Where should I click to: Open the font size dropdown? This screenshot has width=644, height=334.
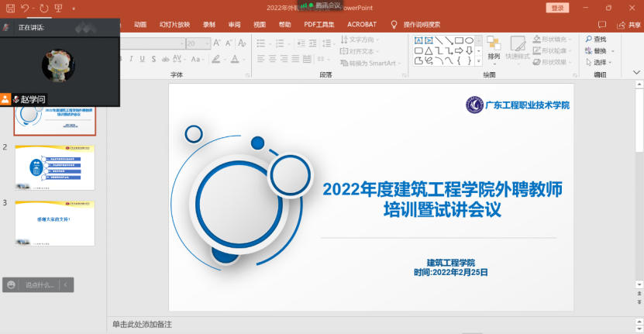coord(206,43)
